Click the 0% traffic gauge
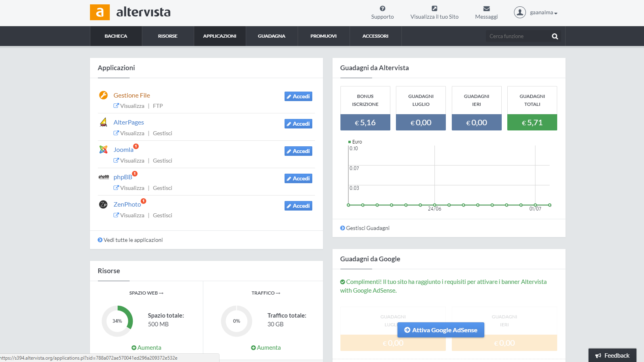This screenshot has width=644, height=362. pos(237,321)
